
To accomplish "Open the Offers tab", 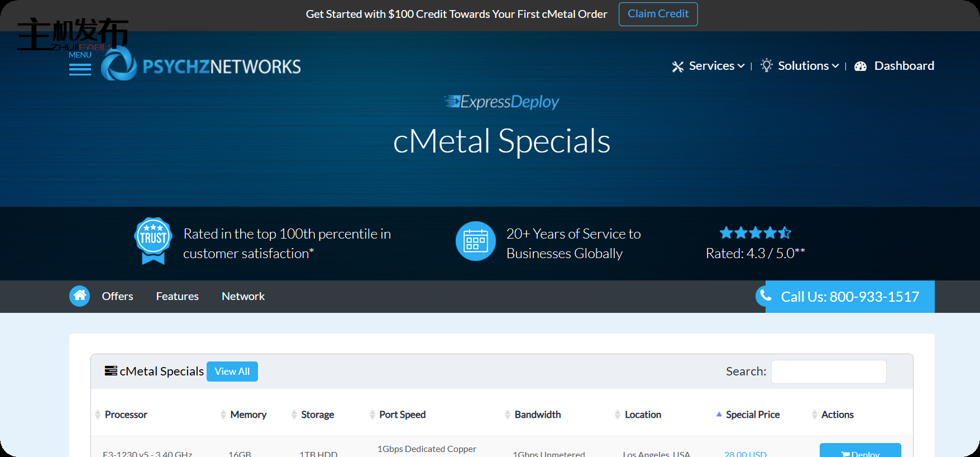I will pos(117,296).
